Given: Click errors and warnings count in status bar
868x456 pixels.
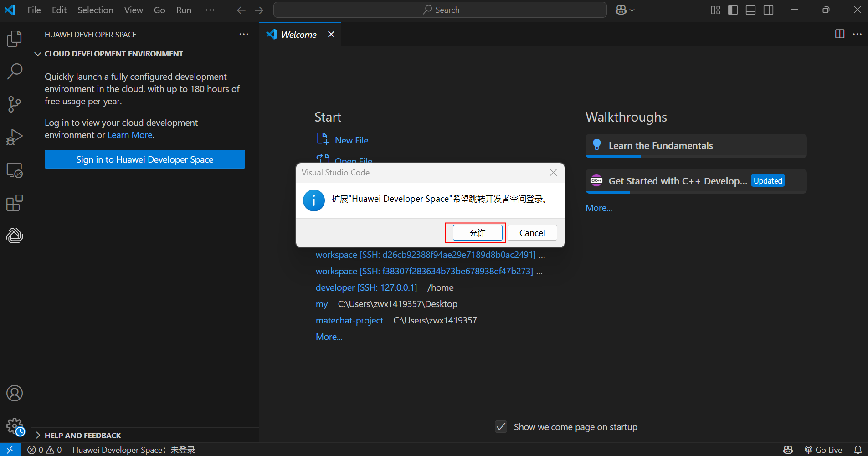Looking at the screenshot, I should (x=45, y=450).
